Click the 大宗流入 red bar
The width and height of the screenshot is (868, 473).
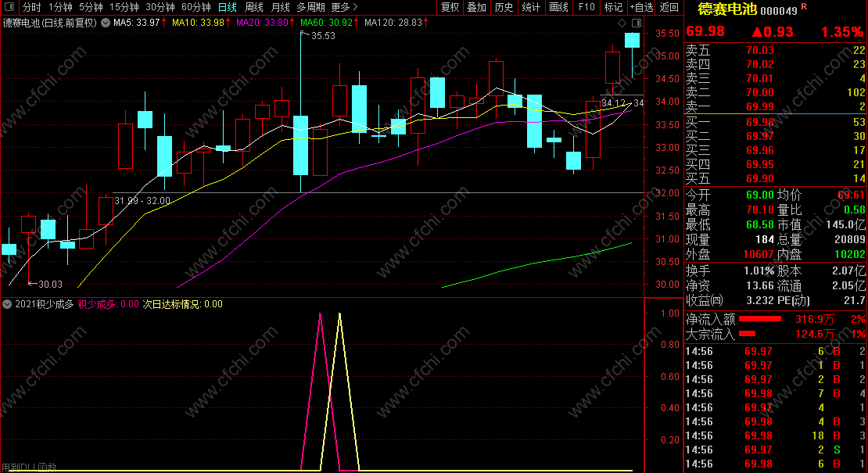click(748, 334)
